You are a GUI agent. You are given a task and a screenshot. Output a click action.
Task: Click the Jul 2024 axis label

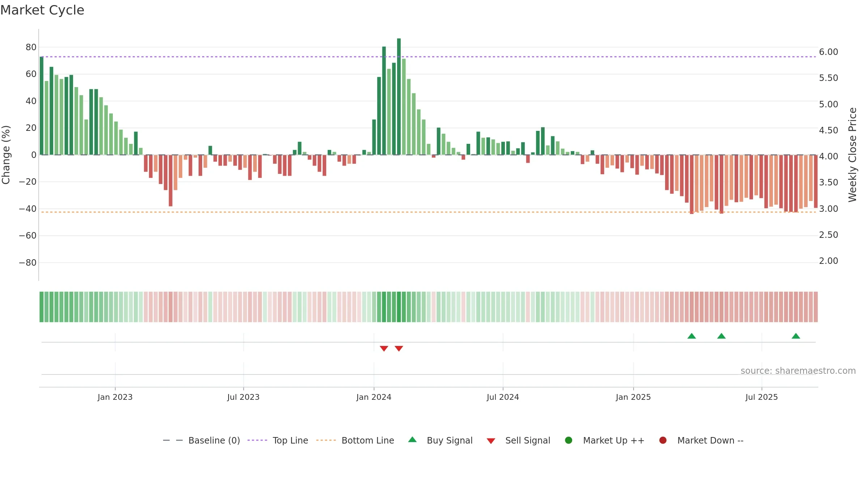(x=503, y=397)
